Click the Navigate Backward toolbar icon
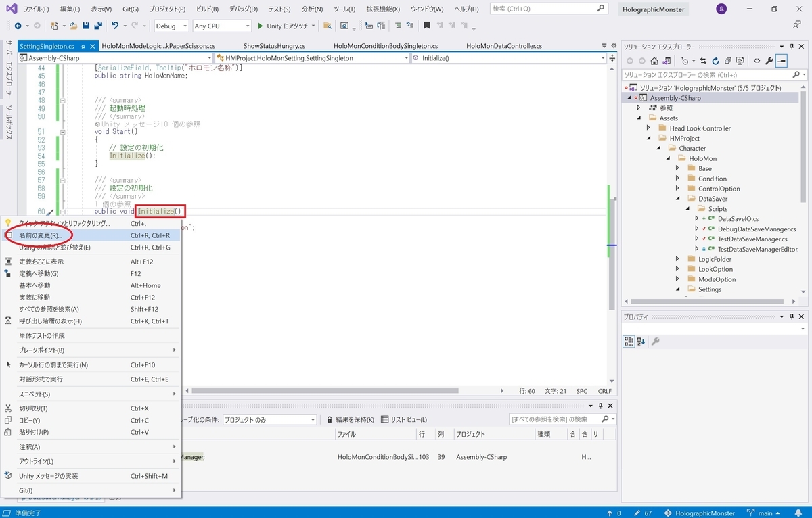This screenshot has height=518, width=812. [x=18, y=26]
